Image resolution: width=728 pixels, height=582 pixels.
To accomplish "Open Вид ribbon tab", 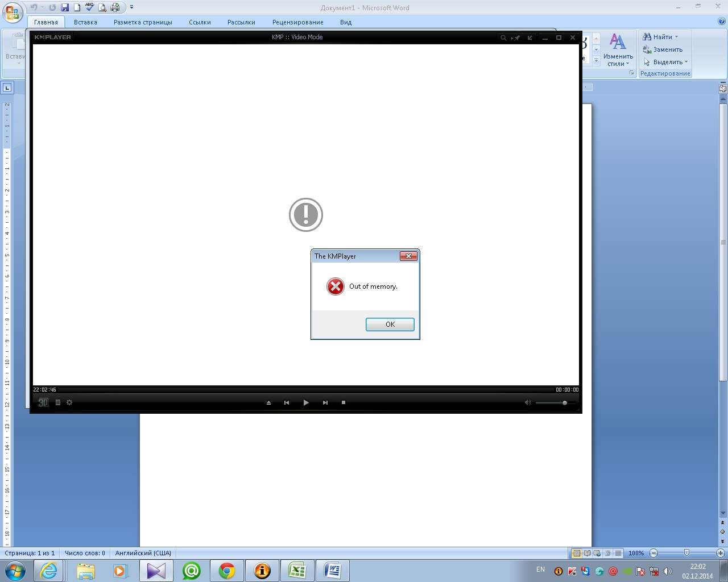I will pos(346,22).
